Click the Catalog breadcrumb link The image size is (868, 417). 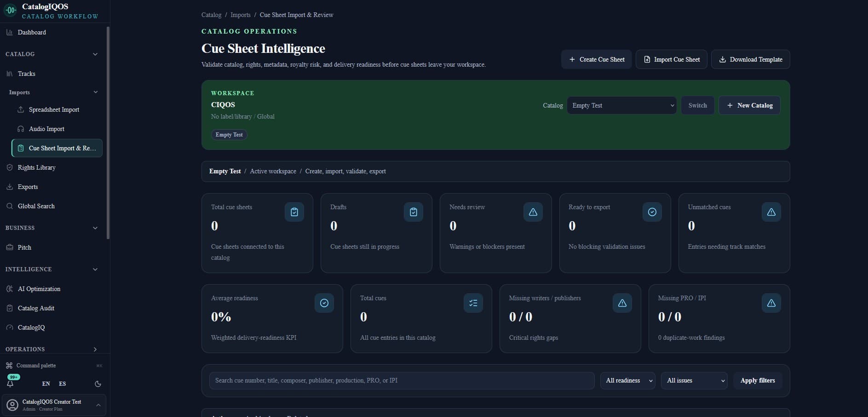pyautogui.click(x=211, y=15)
